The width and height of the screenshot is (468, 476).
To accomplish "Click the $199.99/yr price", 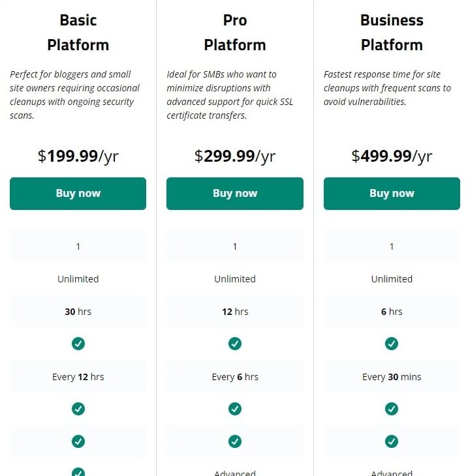I will 78,156.
